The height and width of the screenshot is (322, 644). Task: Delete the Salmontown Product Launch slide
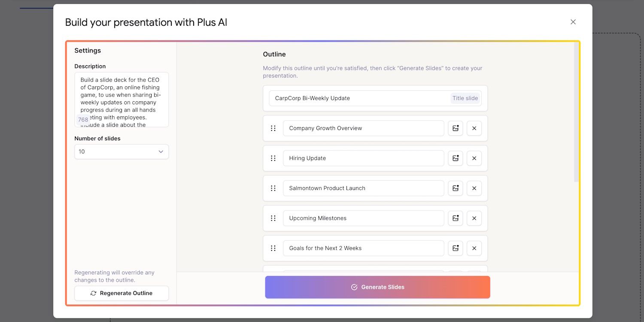pos(474,188)
